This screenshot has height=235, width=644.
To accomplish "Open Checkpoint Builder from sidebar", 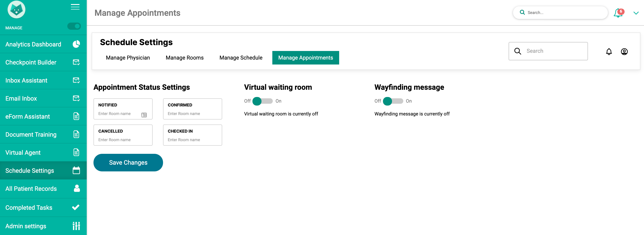I will coord(43,62).
